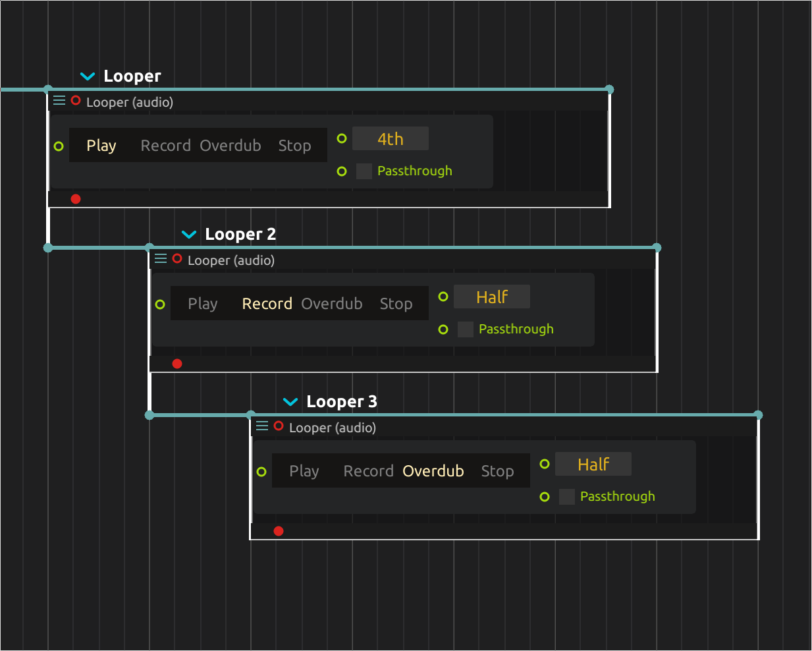Click the Passthrough port in Looper 3
The image size is (812, 651).
pyautogui.click(x=545, y=497)
